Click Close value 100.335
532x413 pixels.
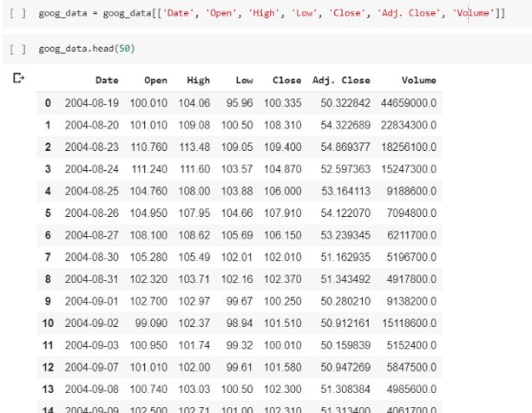click(283, 102)
